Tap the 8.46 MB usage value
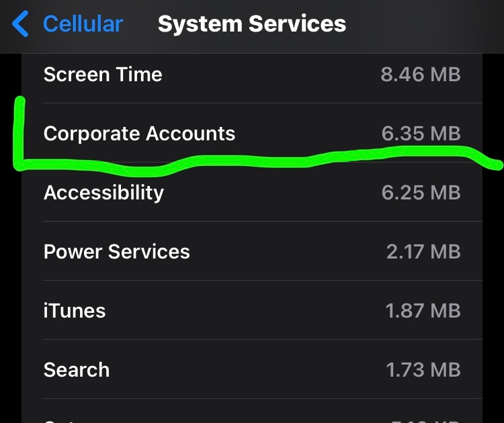 coord(421,74)
